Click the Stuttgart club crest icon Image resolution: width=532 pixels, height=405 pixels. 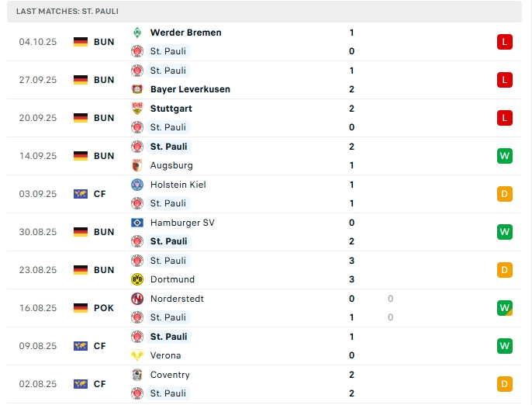(x=137, y=109)
